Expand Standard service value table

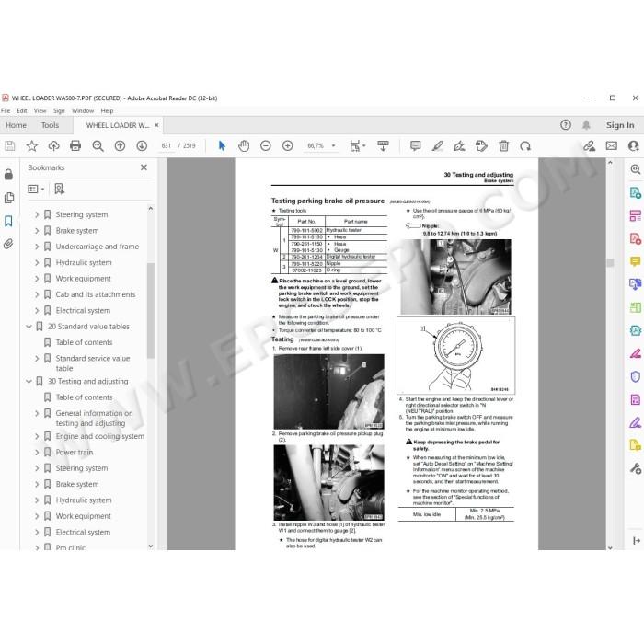pos(37,359)
